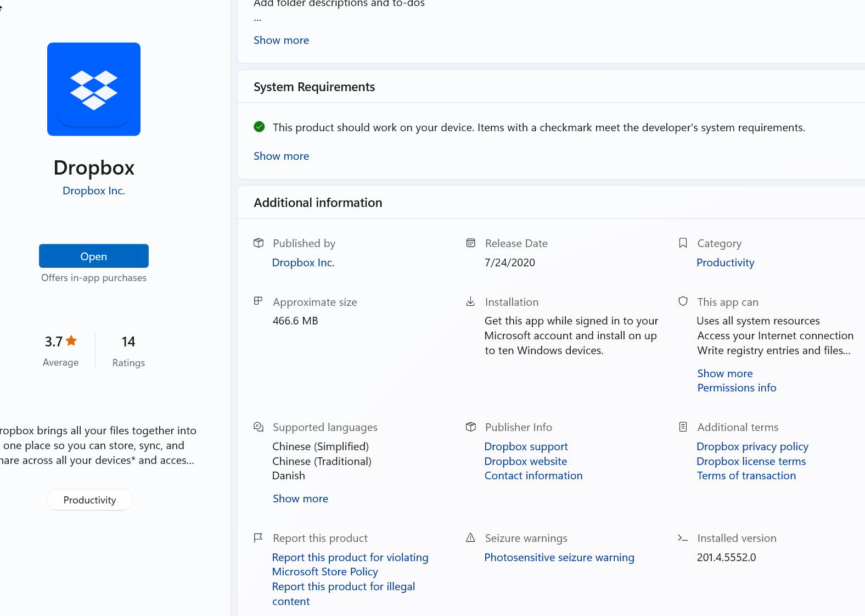Click the Category bookmark icon
Viewport: 865px width, 616px height.
tap(683, 243)
